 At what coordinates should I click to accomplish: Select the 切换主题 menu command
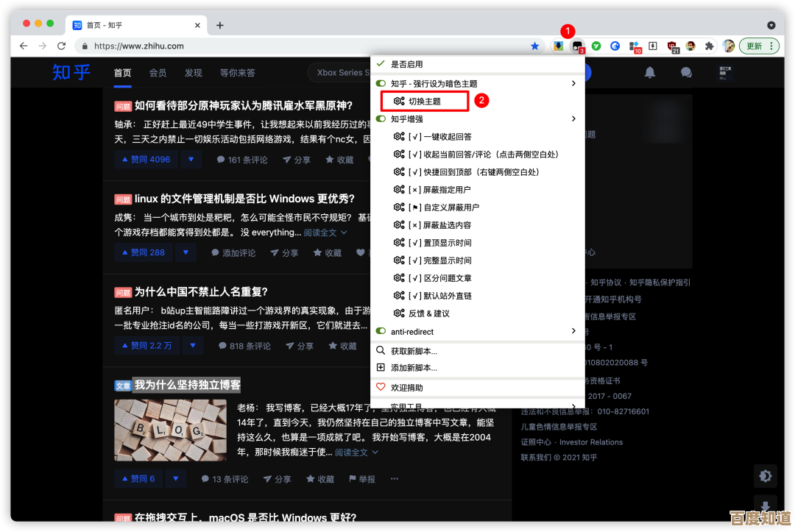coord(423,102)
